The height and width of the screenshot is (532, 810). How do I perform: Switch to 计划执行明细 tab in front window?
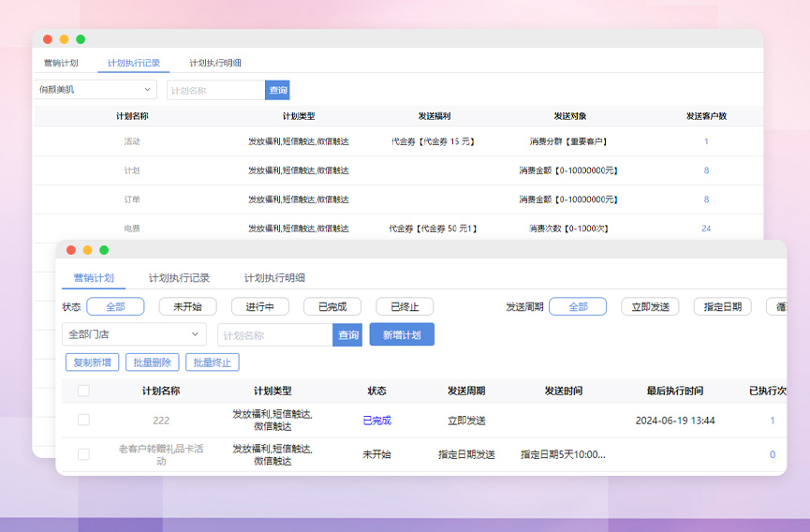point(274,278)
